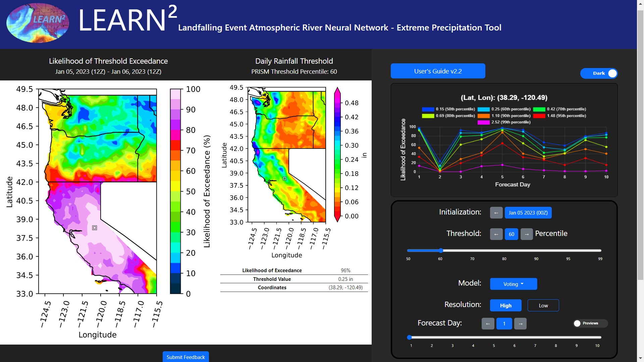This screenshot has height=362, width=644.
Task: Toggle the 1.10 (90th percentile) legend entry
Action: 504,116
